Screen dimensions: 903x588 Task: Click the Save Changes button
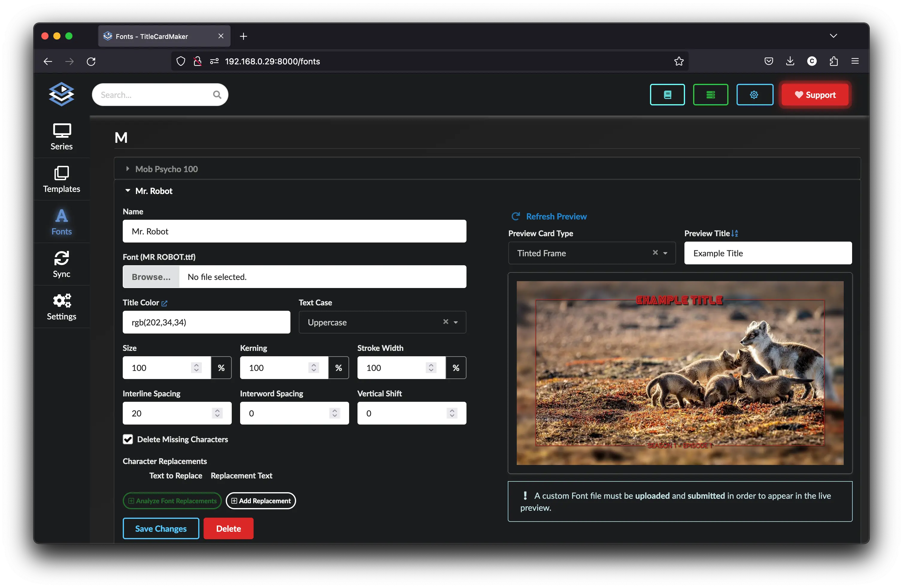[x=160, y=528]
